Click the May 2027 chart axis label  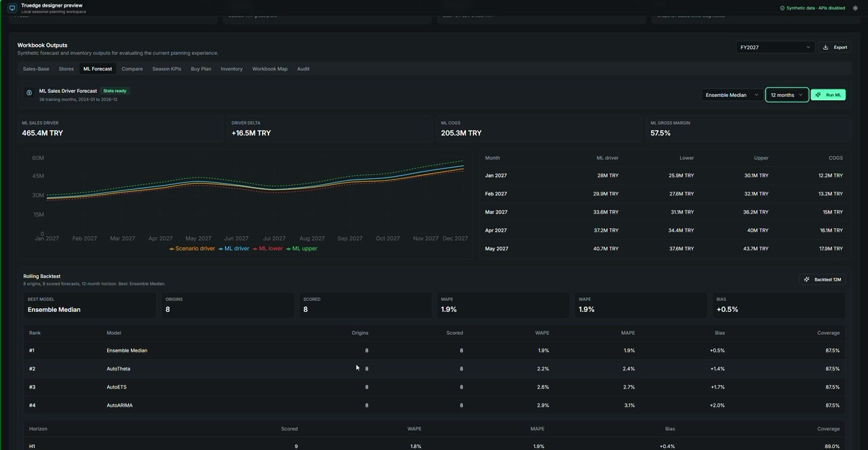(x=198, y=239)
